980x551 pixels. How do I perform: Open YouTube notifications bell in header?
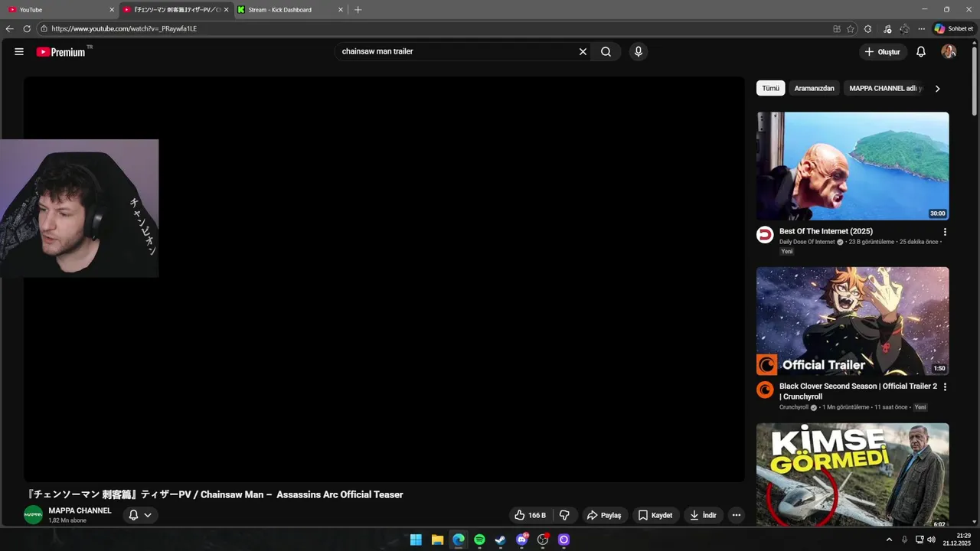click(x=921, y=52)
